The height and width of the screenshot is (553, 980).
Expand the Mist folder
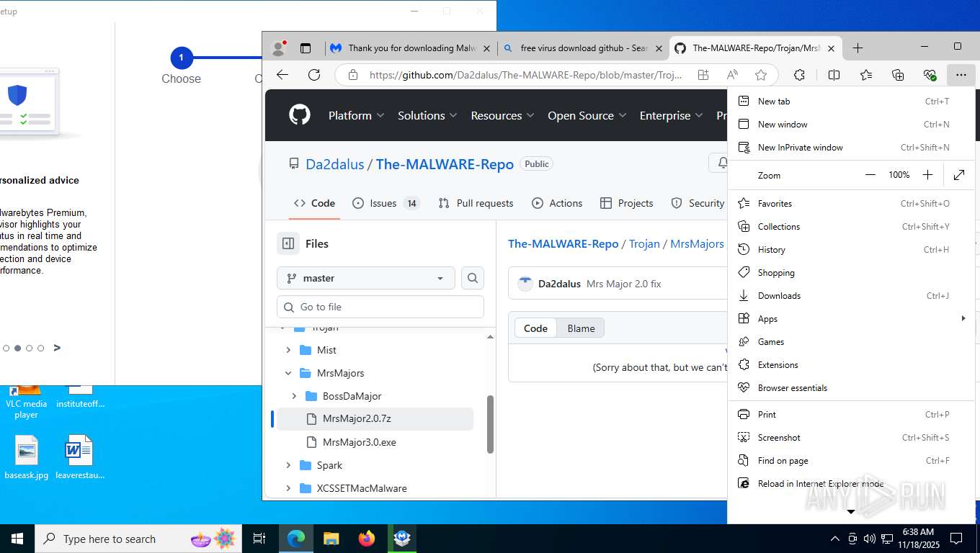point(288,350)
